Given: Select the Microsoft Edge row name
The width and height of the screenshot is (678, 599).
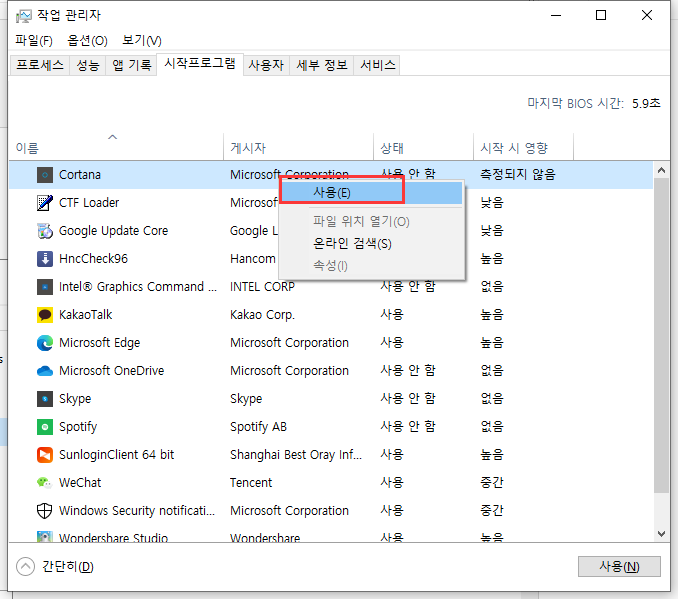Looking at the screenshot, I should coord(99,343).
